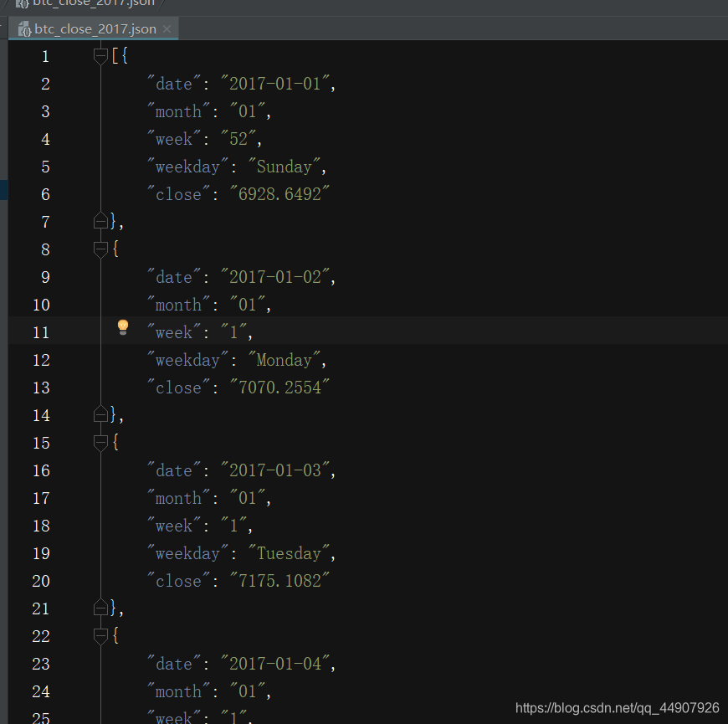Click the weekday value "Sunday"

[x=285, y=167]
